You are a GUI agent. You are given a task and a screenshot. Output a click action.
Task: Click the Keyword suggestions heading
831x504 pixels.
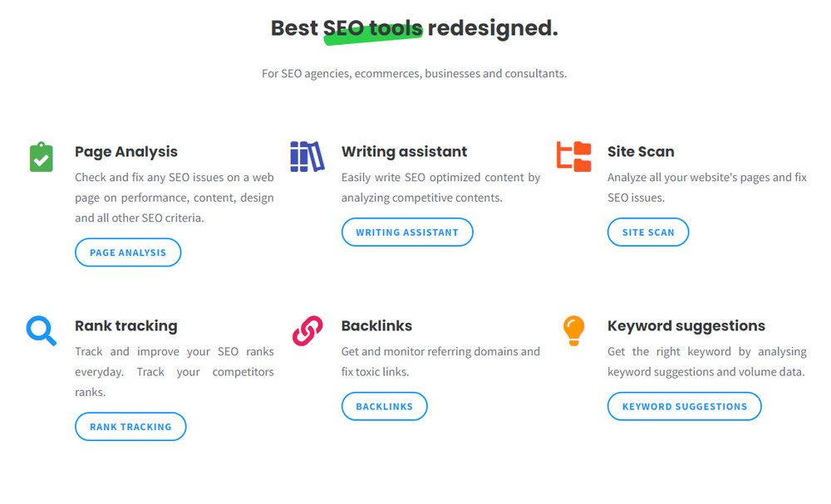(x=686, y=326)
